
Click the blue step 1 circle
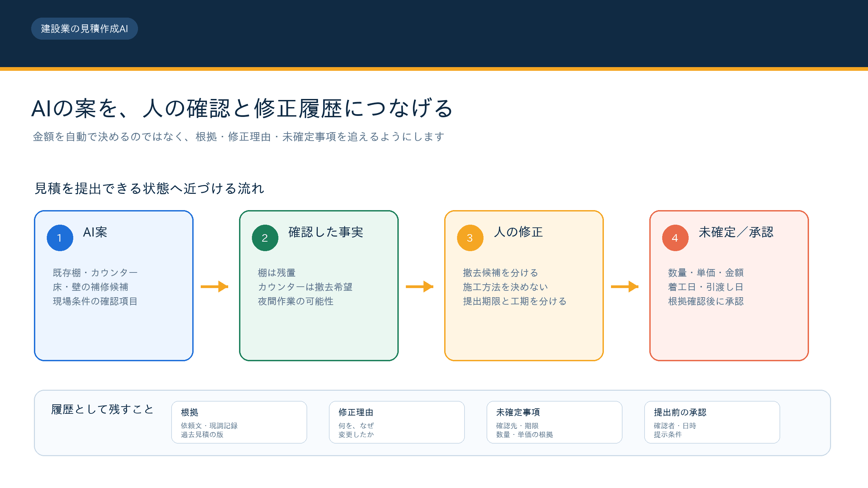coord(60,238)
